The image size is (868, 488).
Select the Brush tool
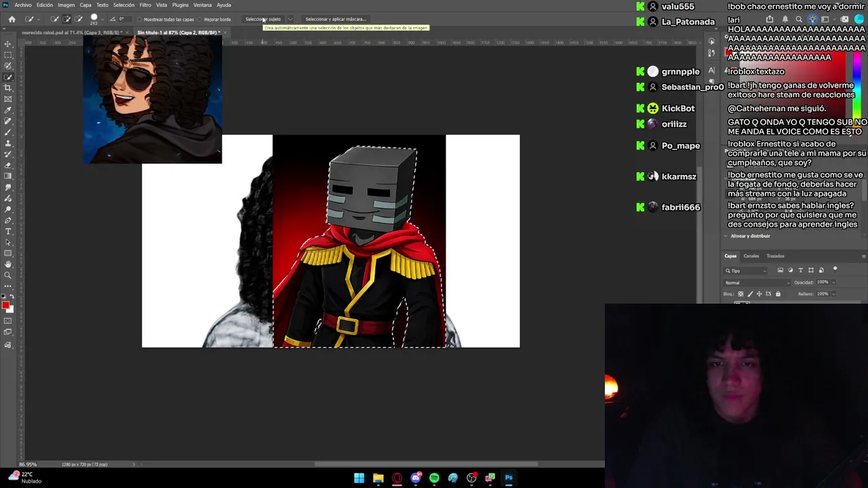pyautogui.click(x=8, y=132)
